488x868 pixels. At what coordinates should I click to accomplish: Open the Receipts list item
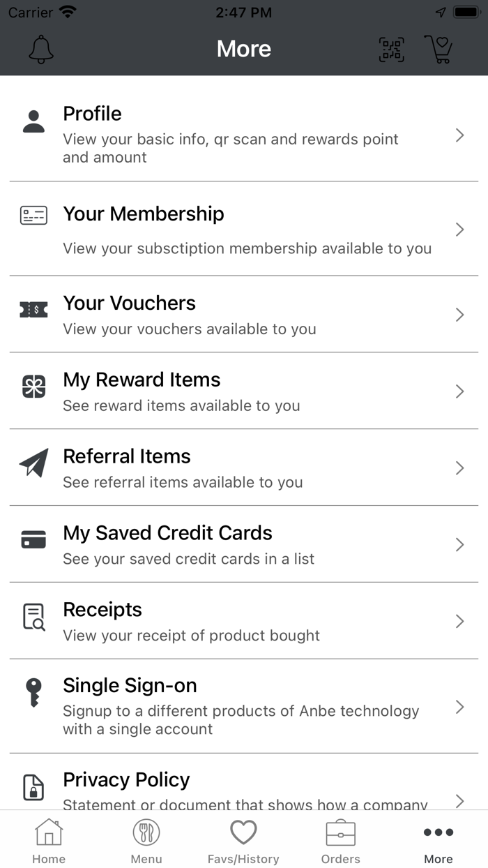pyautogui.click(x=244, y=621)
